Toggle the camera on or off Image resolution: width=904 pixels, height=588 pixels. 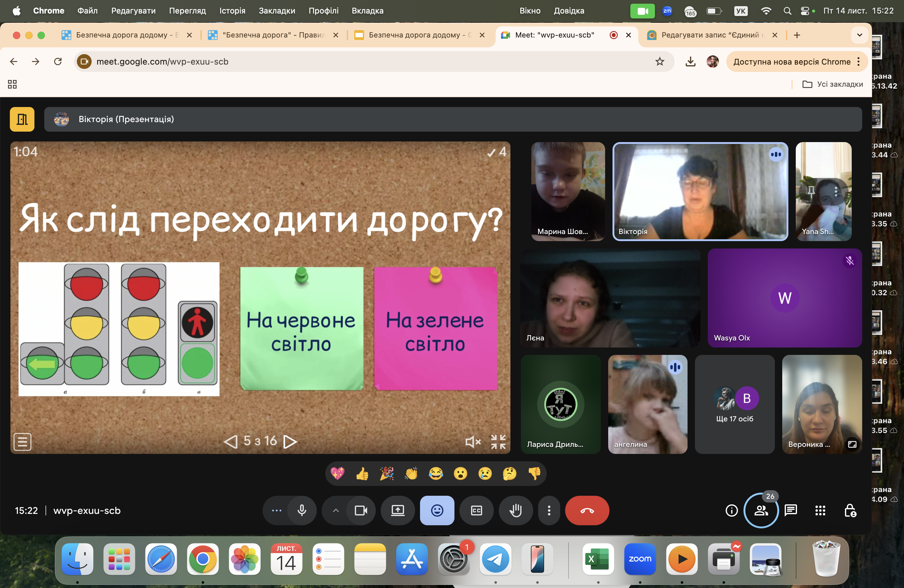coord(360,510)
